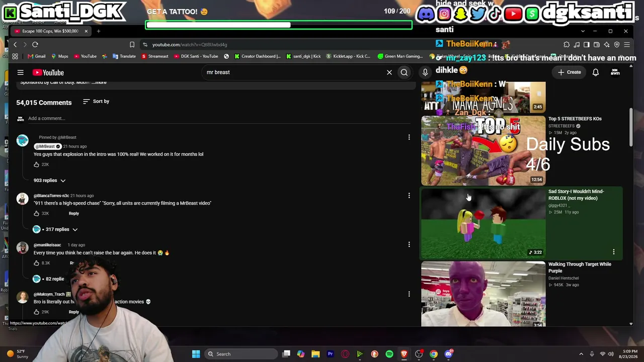Open the YouTube guide hamburger menu
Screen dimensions: 644x362
tap(20, 72)
